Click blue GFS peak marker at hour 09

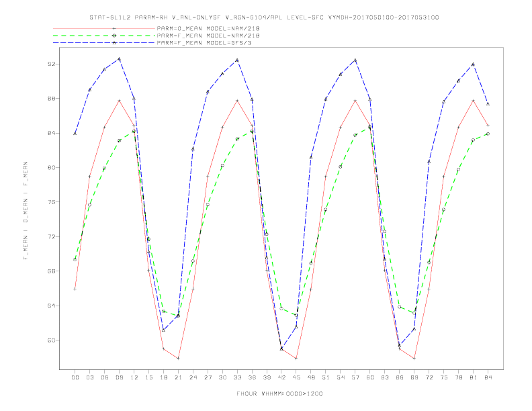[x=119, y=59]
